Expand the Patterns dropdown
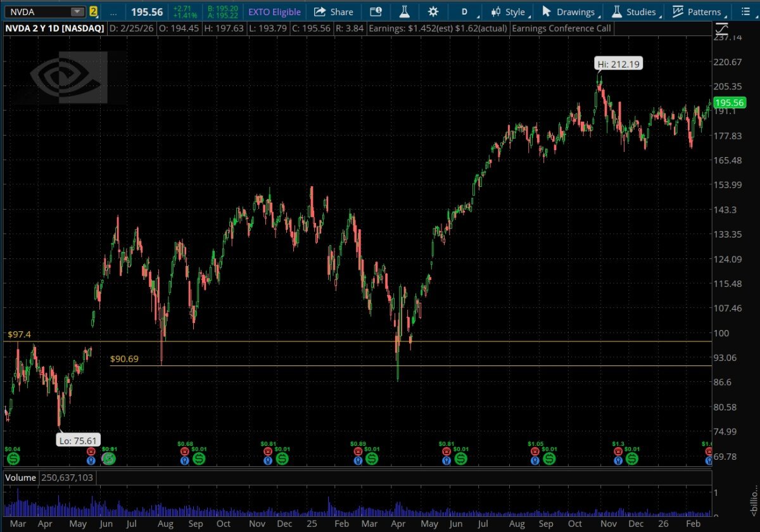This screenshot has width=760, height=532. 697,11
